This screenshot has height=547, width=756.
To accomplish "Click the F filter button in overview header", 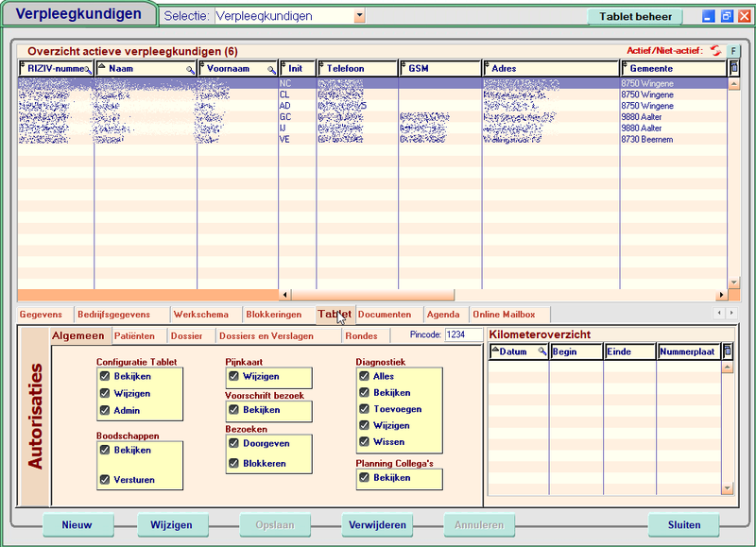I will (733, 50).
